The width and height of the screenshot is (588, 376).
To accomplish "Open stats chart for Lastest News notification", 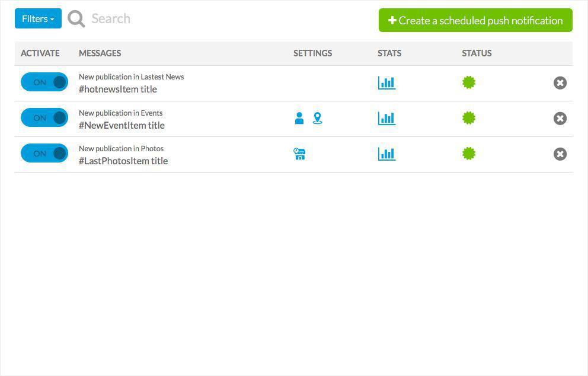I will 386,83.
